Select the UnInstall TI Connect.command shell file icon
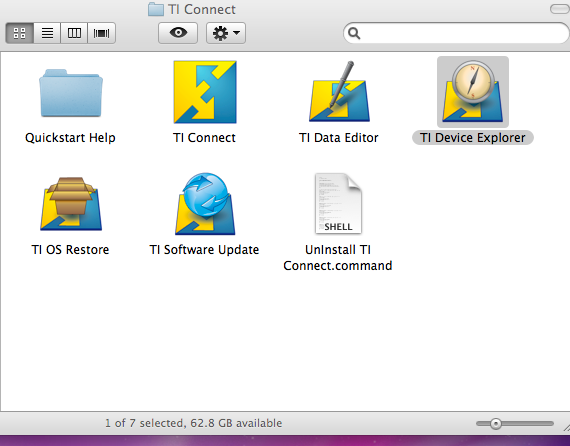Viewport: 570px width, 446px height. point(338,204)
